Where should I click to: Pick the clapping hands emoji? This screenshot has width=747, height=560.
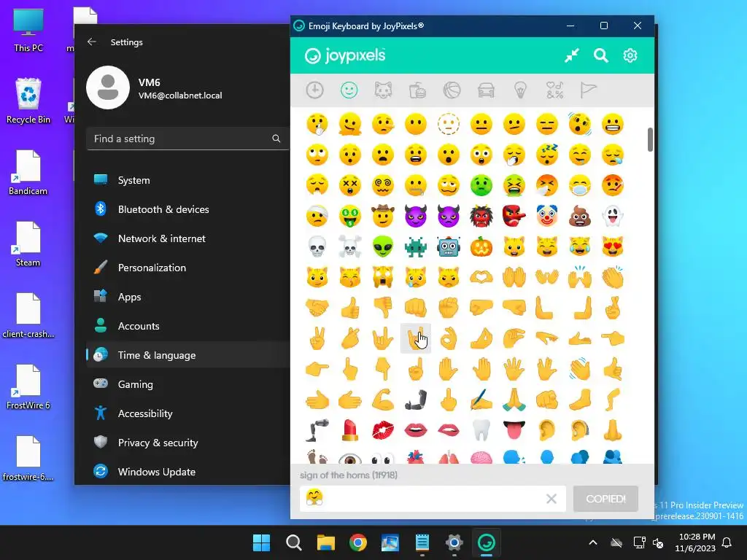click(x=613, y=277)
